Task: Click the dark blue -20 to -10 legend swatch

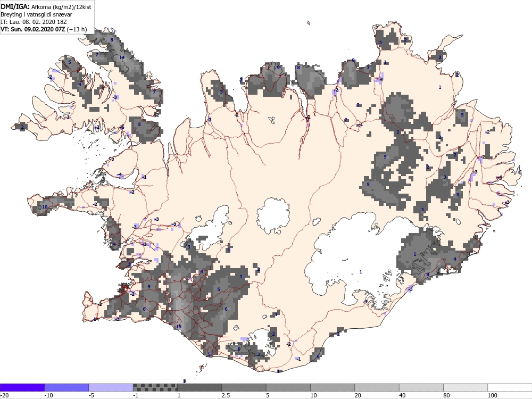Action: [22, 387]
